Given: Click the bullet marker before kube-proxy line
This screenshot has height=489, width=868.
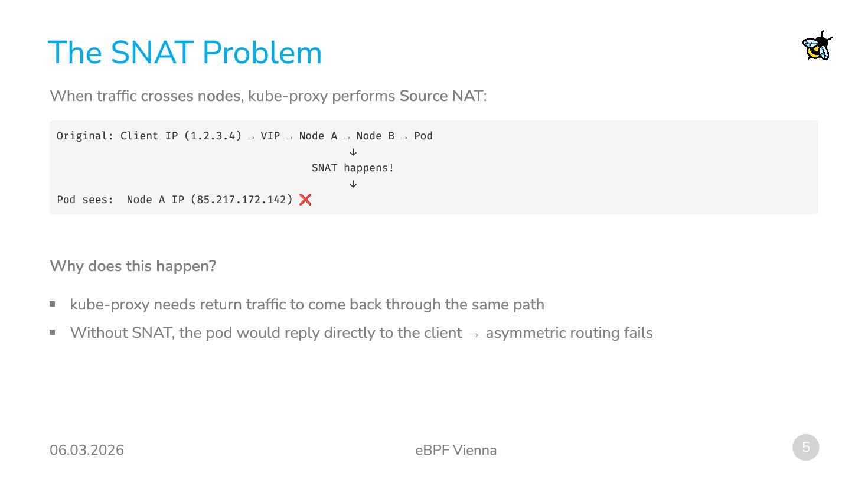Looking at the screenshot, I should tap(53, 304).
